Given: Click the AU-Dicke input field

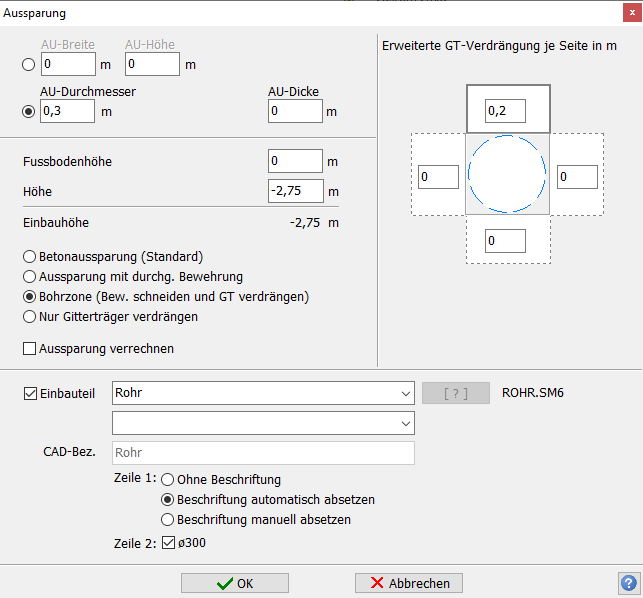Looking at the screenshot, I should (295, 111).
